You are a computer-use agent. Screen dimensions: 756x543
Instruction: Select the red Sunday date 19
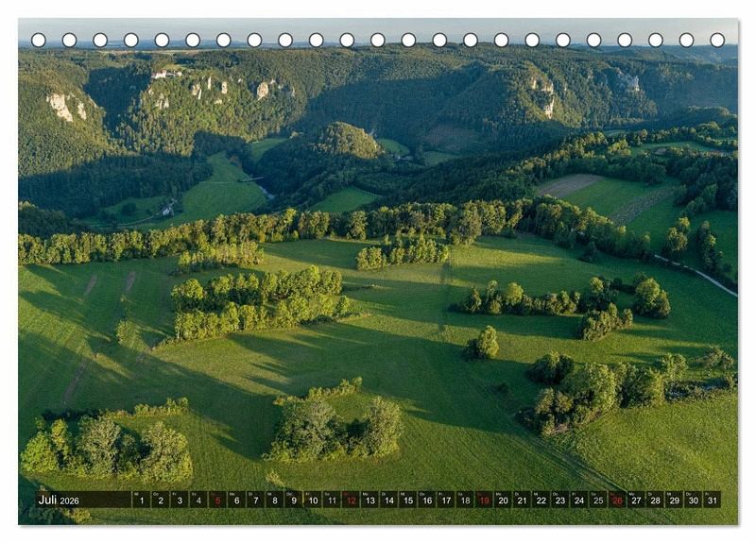pyautogui.click(x=484, y=500)
